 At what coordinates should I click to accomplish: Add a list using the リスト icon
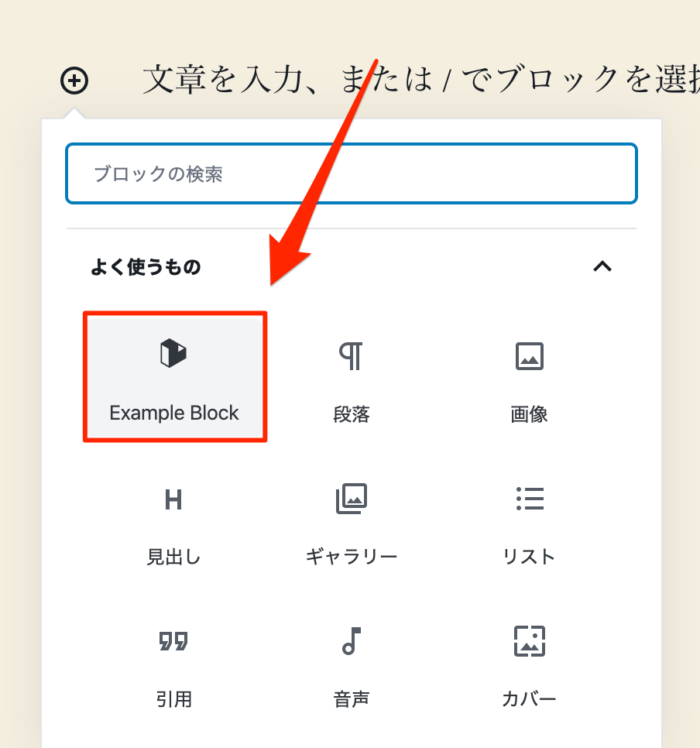point(528,498)
